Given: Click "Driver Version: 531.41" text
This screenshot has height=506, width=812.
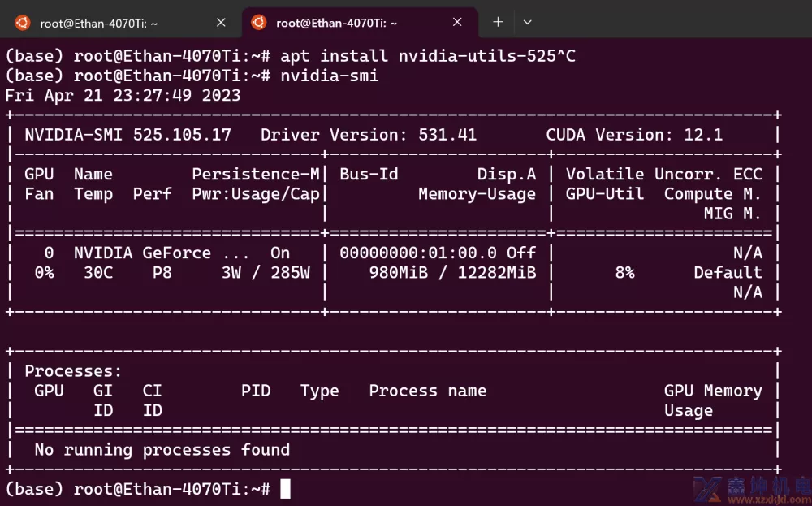Looking at the screenshot, I should pos(369,135).
